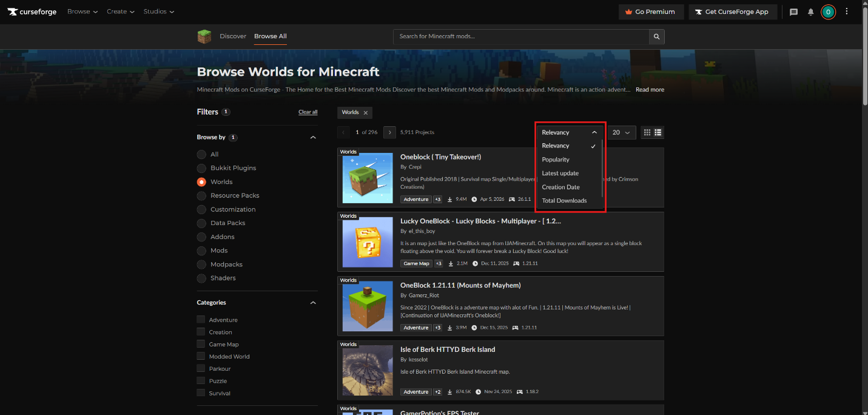Screen dimensions: 868x415
Task: Open the Browse dropdown in top bar
Action: pos(82,12)
